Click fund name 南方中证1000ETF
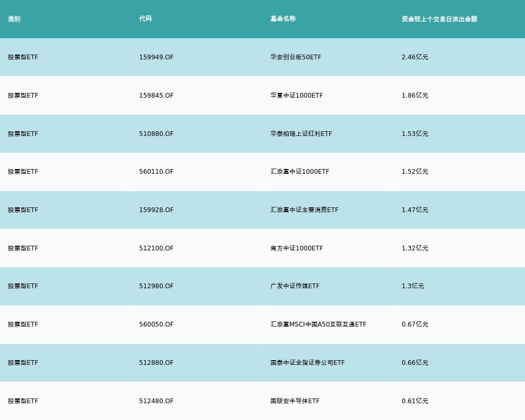Image resolution: width=525 pixels, height=420 pixels. coord(297,248)
